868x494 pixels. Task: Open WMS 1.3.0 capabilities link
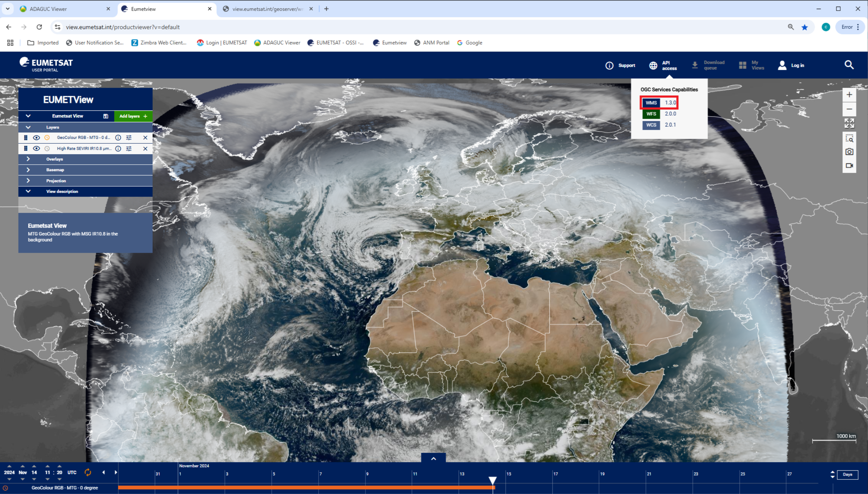click(x=659, y=103)
